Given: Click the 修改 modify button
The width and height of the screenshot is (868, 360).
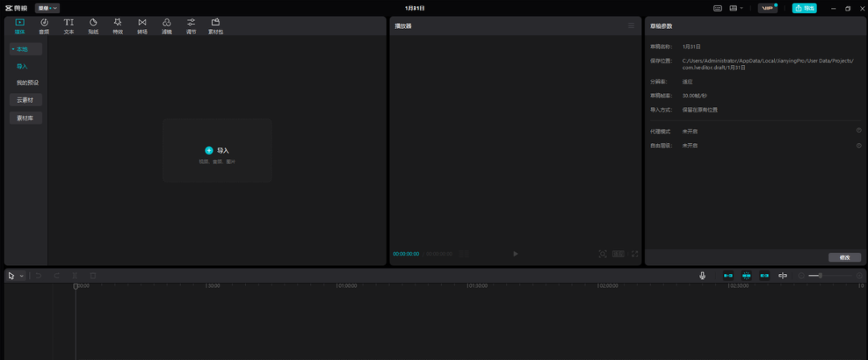Looking at the screenshot, I should point(845,257).
